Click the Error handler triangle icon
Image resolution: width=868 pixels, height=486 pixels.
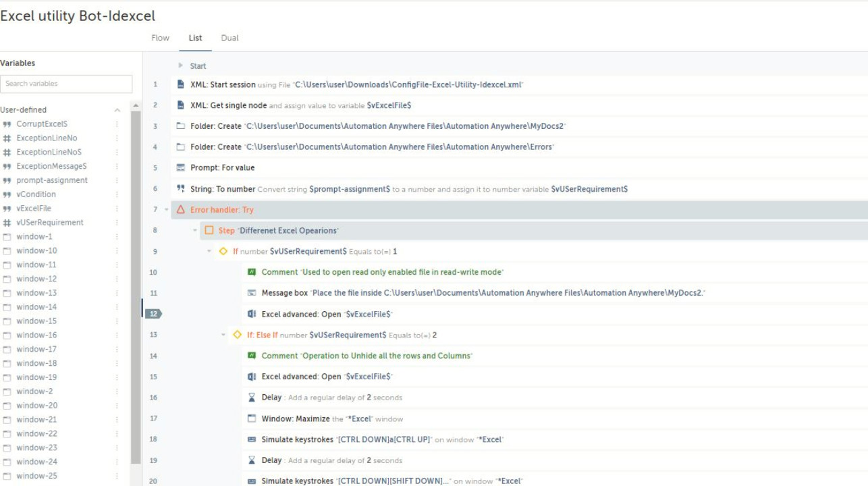tap(180, 210)
